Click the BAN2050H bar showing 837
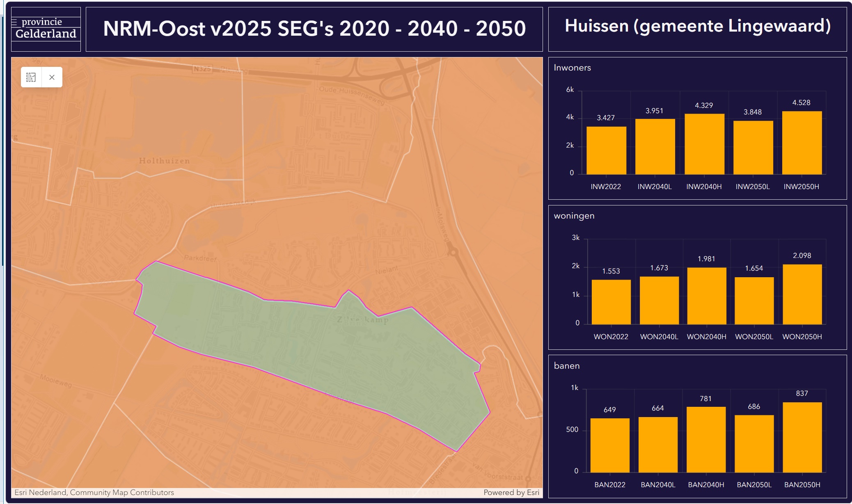The height and width of the screenshot is (504, 852). [802, 438]
